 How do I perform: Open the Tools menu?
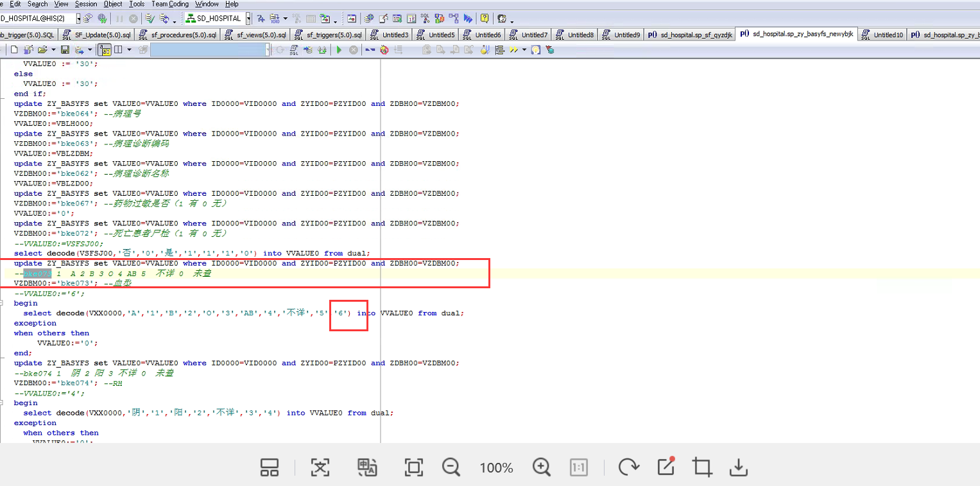[x=137, y=4]
